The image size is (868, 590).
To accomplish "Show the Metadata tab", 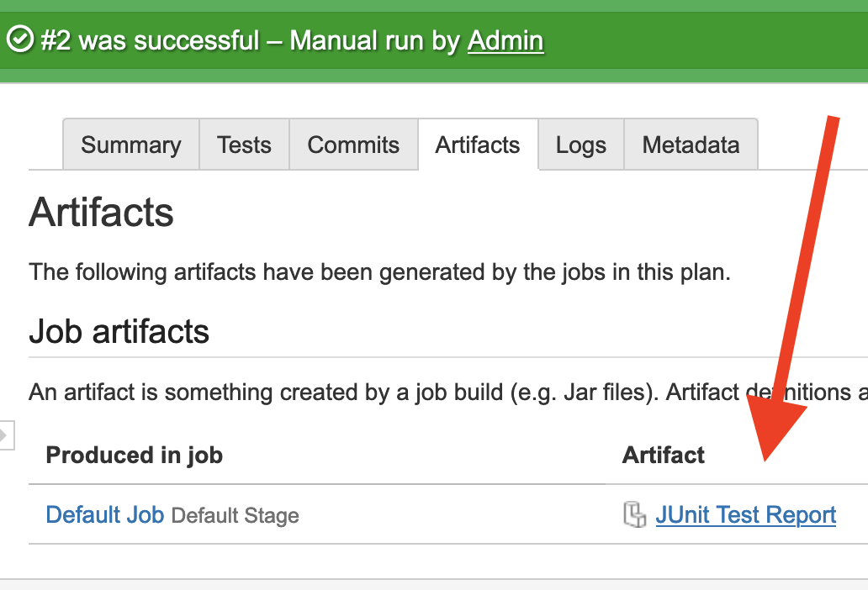I will (691, 145).
